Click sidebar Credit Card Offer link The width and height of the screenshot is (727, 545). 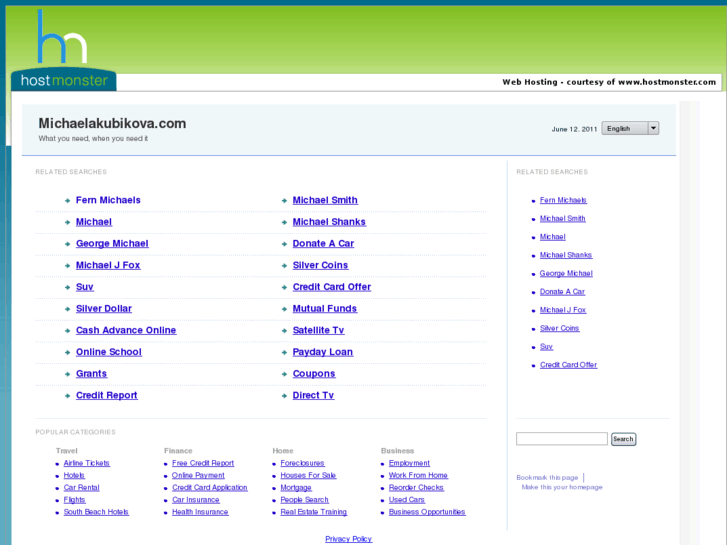coord(568,365)
